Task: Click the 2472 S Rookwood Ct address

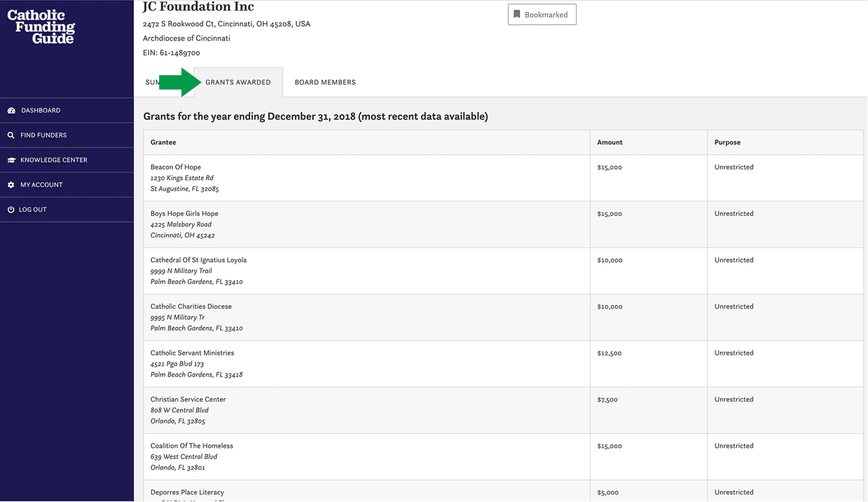Action: click(x=226, y=24)
